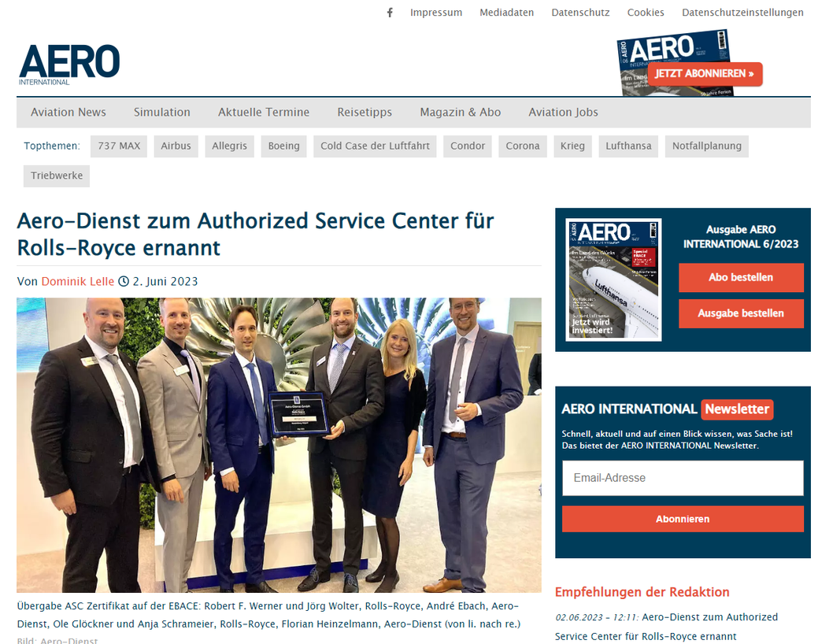Focus the Email-Adresse newsletter field
Image resolution: width=833 pixels, height=644 pixels.
click(683, 478)
